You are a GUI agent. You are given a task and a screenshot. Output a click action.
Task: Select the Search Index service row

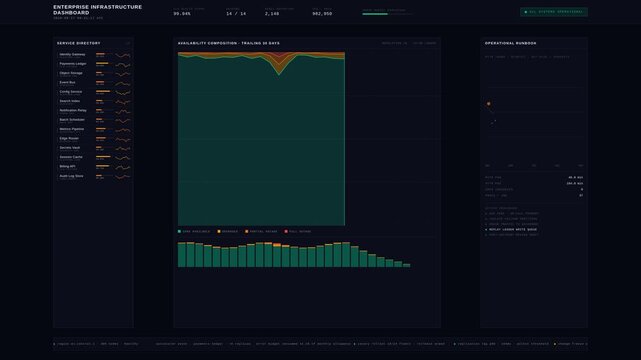tap(94, 102)
